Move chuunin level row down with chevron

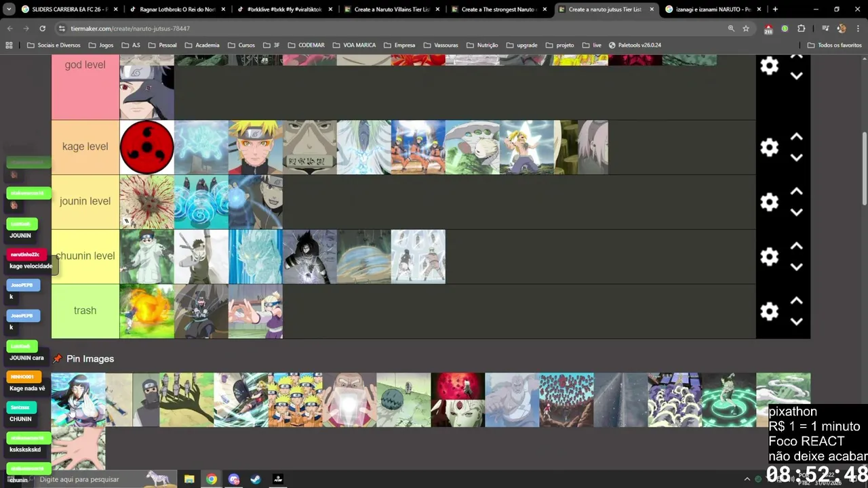(797, 267)
